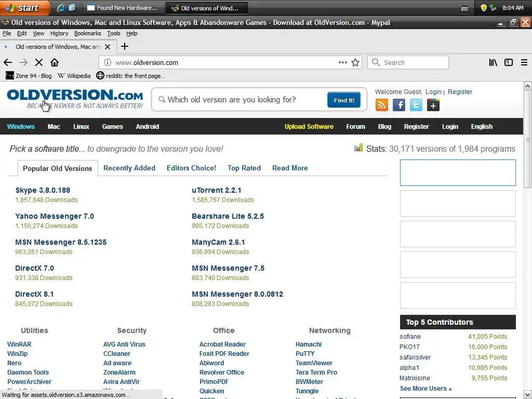Viewport: 532px width, 399px height.
Task: Open the OldVersion Twitter icon
Action: coord(416,105)
